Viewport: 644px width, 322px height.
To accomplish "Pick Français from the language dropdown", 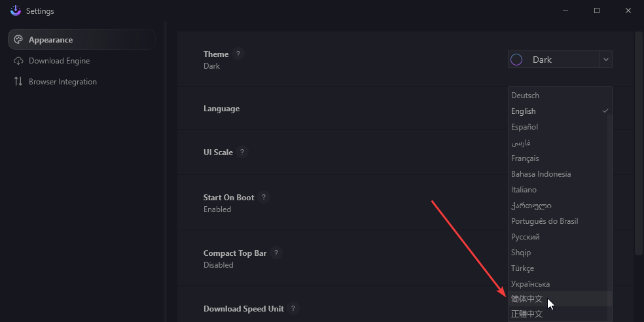I will [x=525, y=158].
